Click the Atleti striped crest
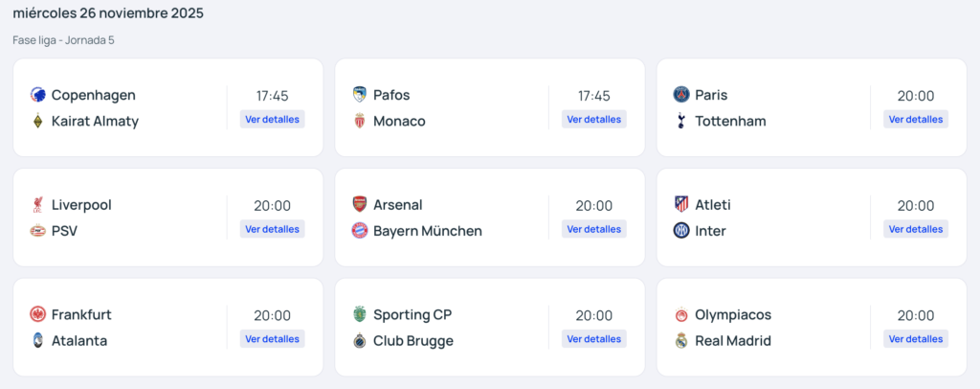Viewport: 980px width, 389px height. [681, 205]
